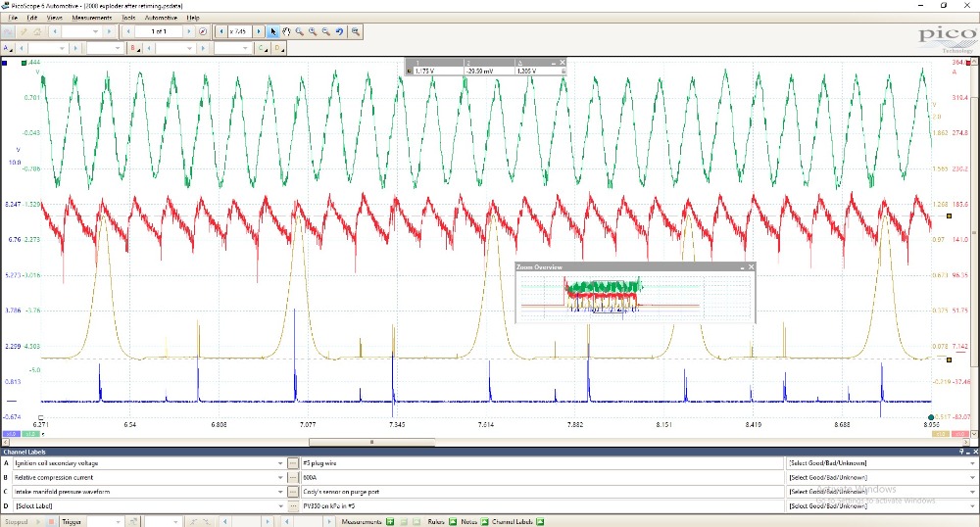Go to next waveform buffer
Screen dimensions: 980x527
(x=188, y=31)
